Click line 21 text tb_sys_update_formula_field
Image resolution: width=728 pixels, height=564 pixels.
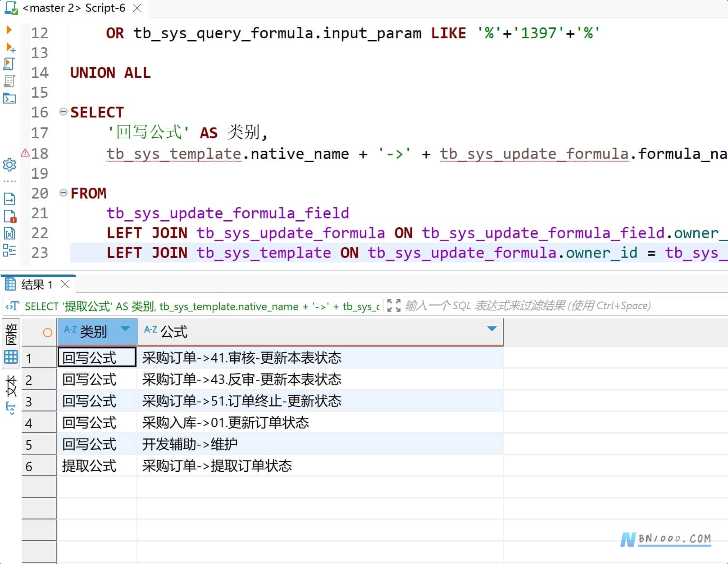click(227, 213)
